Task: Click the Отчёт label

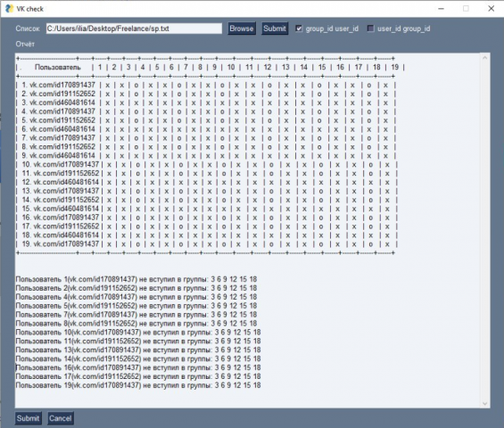Action: tap(25, 44)
